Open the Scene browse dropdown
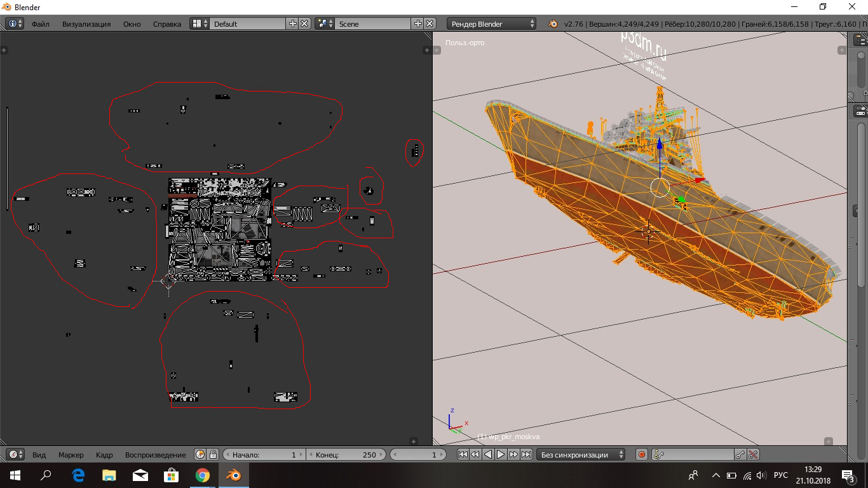Image resolution: width=868 pixels, height=488 pixels. [325, 24]
